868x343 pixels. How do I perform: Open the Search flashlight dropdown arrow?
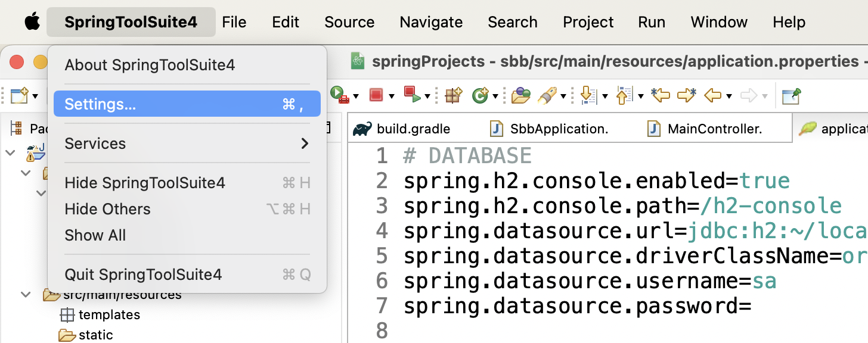click(x=562, y=96)
